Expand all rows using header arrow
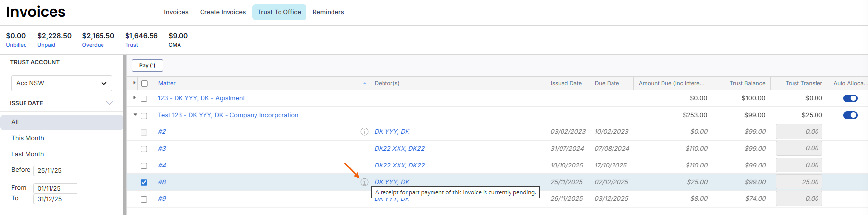The width and height of the screenshot is (868, 215). point(135,83)
